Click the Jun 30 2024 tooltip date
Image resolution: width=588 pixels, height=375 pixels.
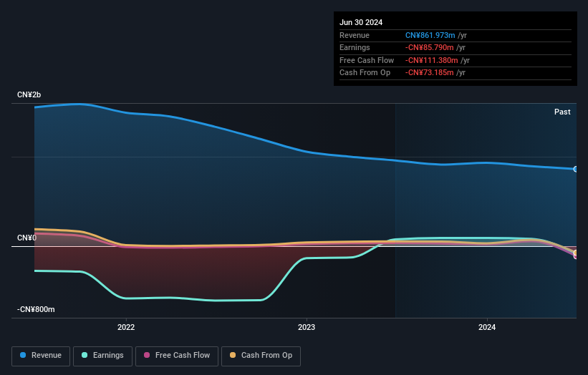pos(361,22)
